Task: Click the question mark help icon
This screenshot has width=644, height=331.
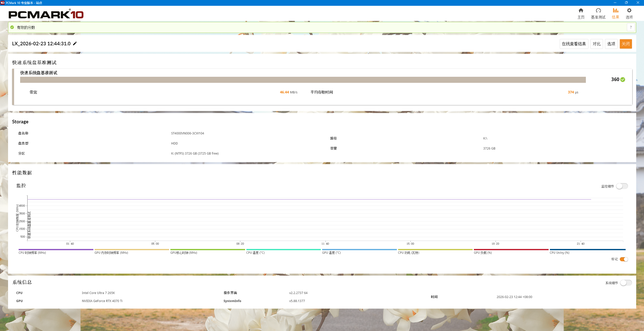Action: click(x=630, y=27)
